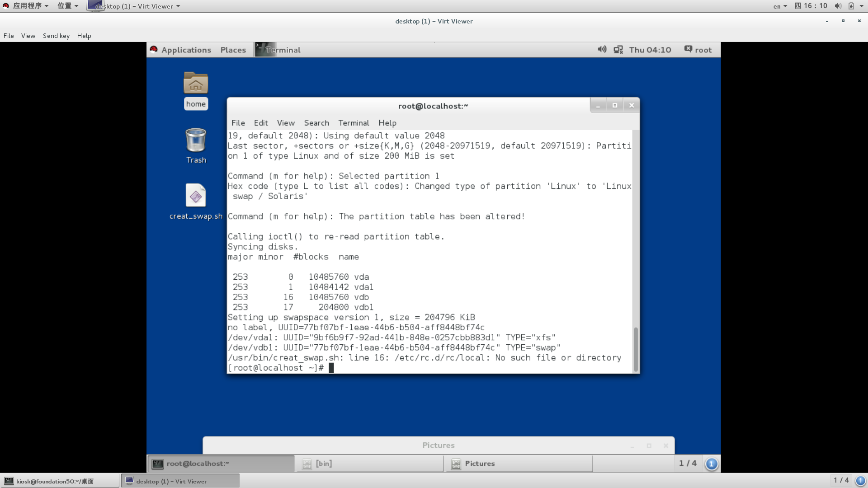Expand the Search menu in terminal

coord(316,123)
